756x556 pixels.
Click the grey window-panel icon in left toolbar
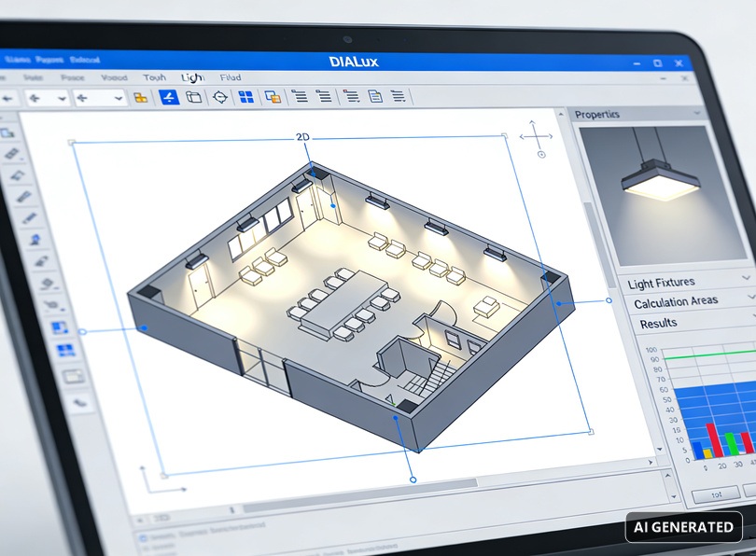pos(73,376)
